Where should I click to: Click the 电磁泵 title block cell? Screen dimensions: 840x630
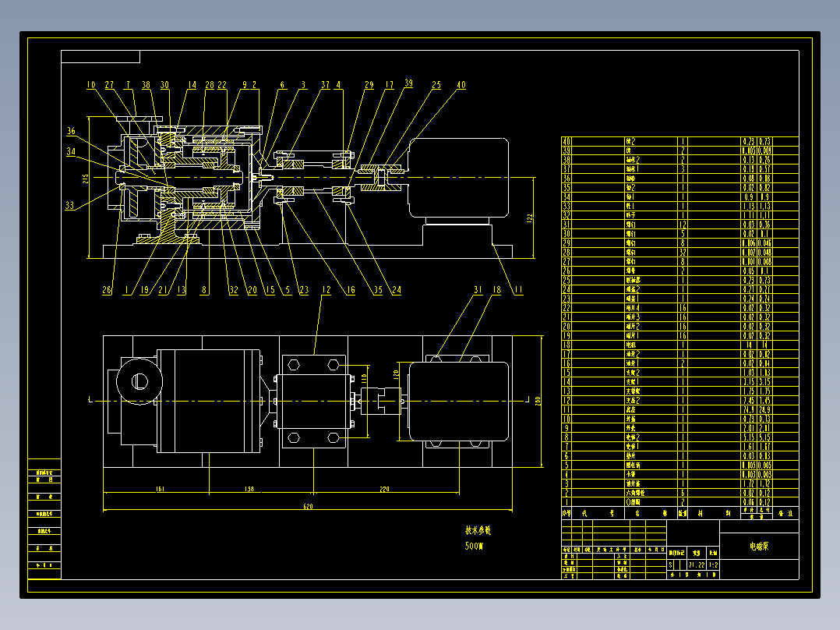(759, 547)
